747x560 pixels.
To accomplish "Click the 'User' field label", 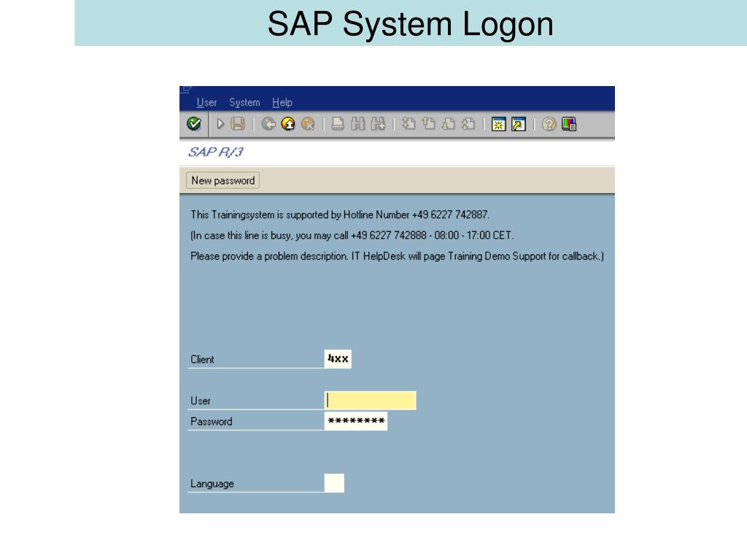I will pyautogui.click(x=201, y=401).
